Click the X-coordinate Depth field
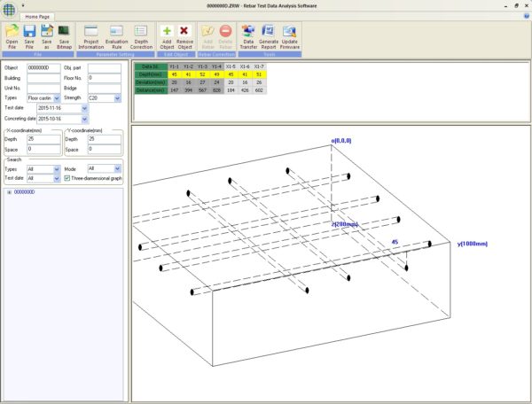Screen dimensions: 532x404 click(x=43, y=139)
